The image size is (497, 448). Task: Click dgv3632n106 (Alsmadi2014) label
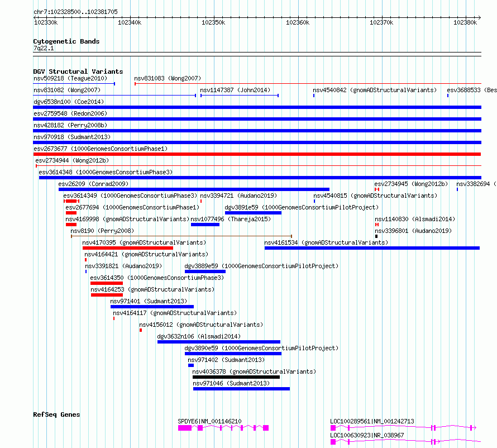(199, 336)
